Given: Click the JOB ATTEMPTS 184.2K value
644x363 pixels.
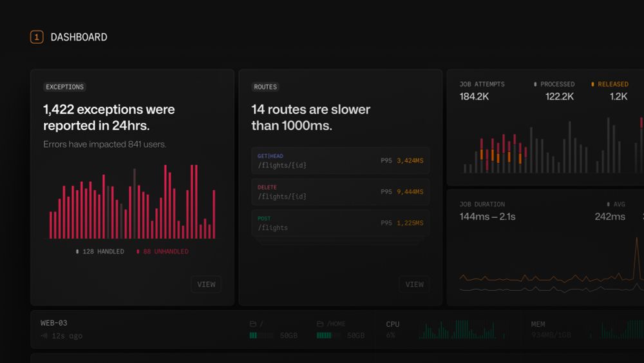Looking at the screenshot, I should click(475, 97).
